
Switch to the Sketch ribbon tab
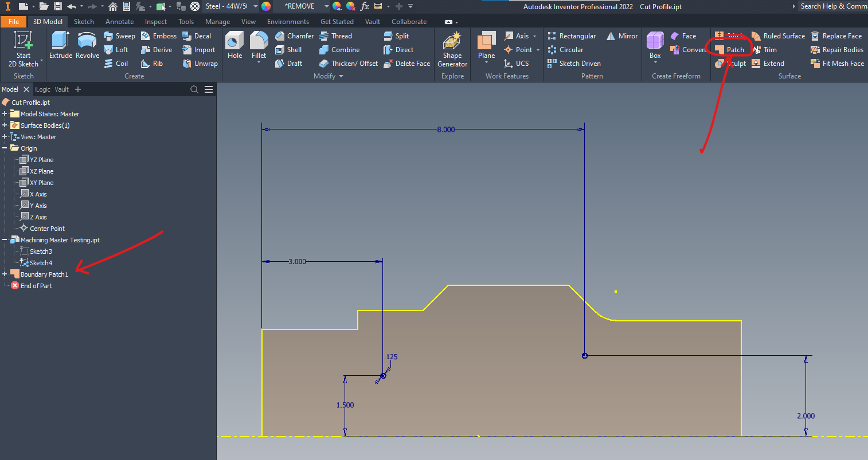(x=84, y=21)
